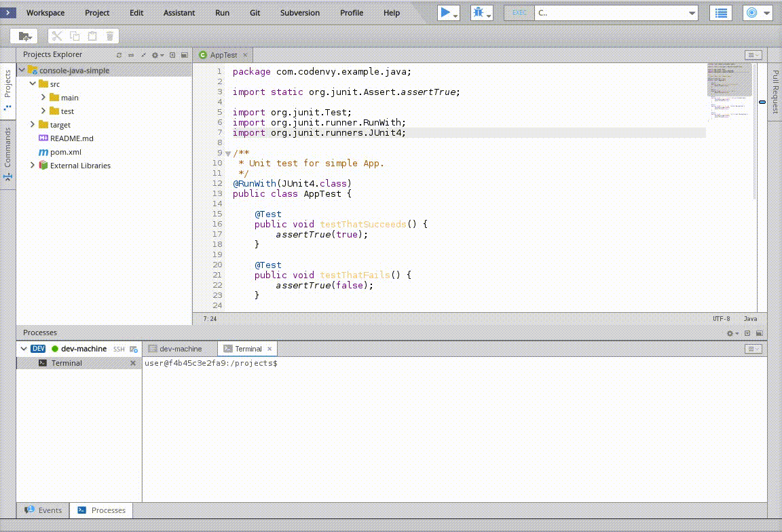This screenshot has height=532, width=782.
Task: Open the Profile menu
Action: click(x=352, y=13)
